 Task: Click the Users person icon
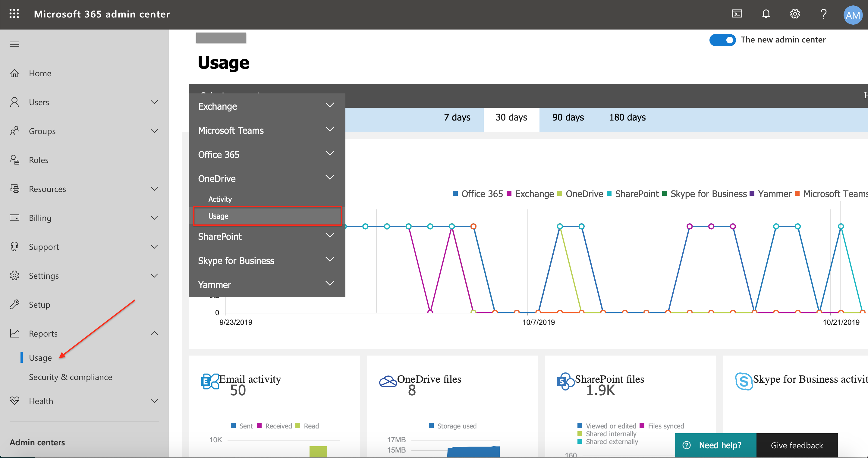(x=14, y=102)
